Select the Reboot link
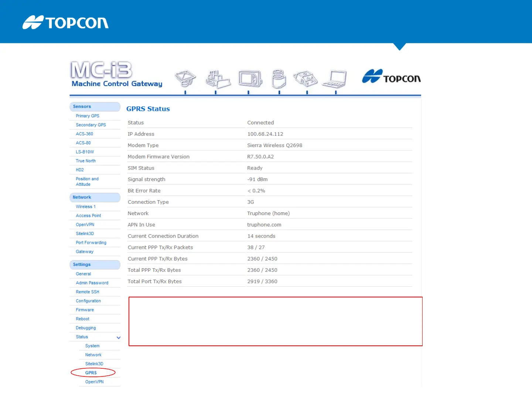This screenshot has width=532, height=399. click(x=83, y=319)
